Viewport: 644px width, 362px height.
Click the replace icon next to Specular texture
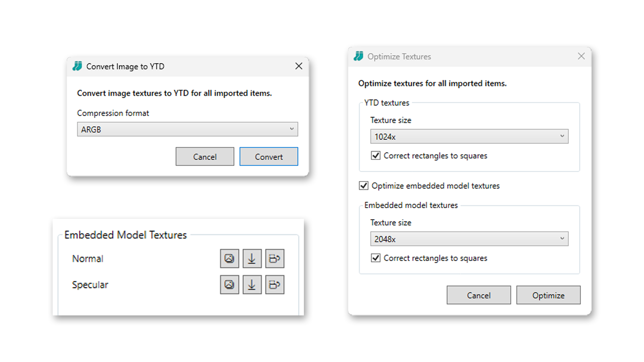click(x=275, y=285)
